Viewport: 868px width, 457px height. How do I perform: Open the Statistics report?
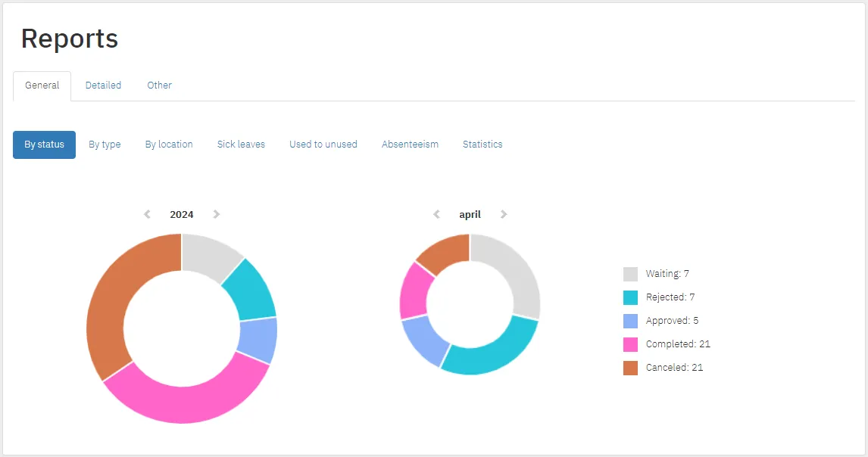pos(482,145)
